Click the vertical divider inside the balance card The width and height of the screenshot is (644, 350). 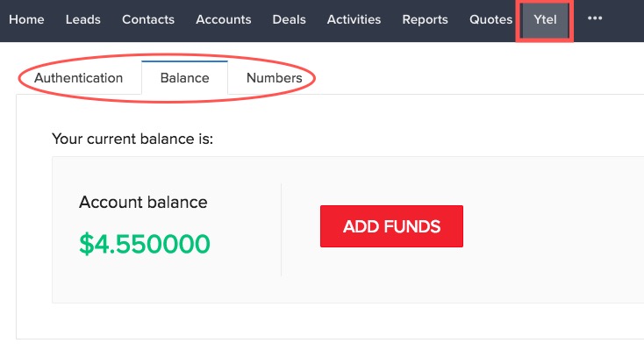coord(282,230)
